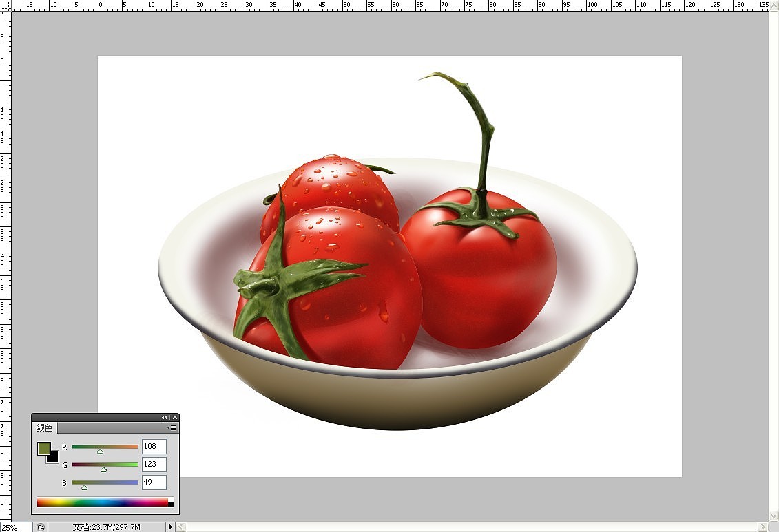Open the 颜色 panel options menu
Screen dimensions: 779x532
tap(172, 427)
